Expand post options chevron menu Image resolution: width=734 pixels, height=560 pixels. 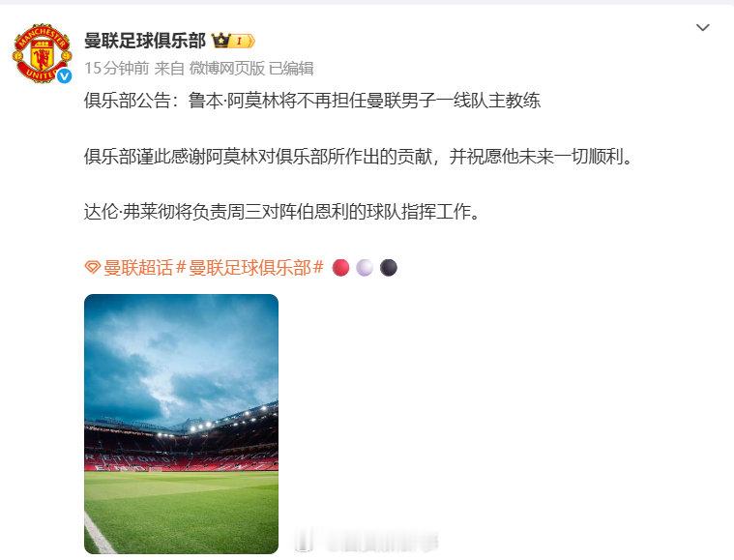703,28
